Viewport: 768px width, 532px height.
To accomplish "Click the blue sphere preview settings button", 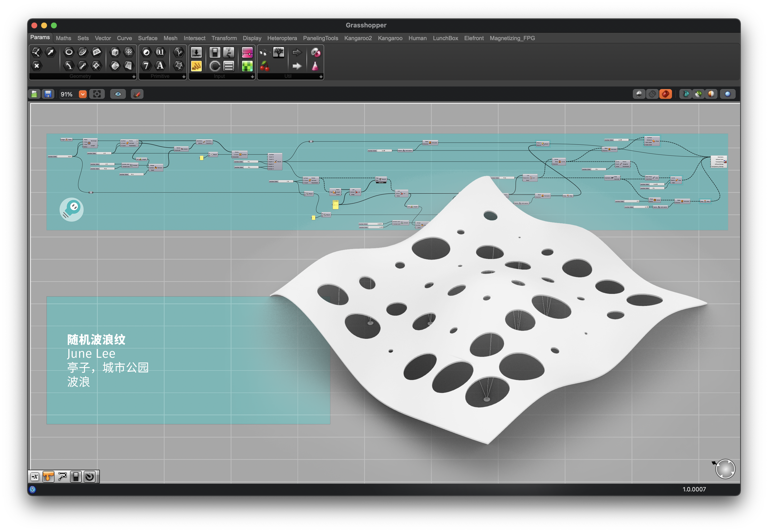I will coord(728,94).
